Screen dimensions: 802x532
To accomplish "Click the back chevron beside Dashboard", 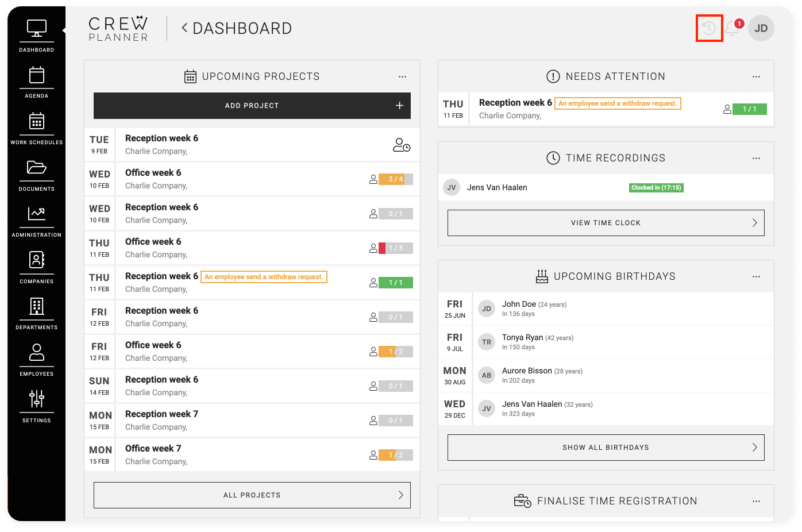I will point(184,28).
